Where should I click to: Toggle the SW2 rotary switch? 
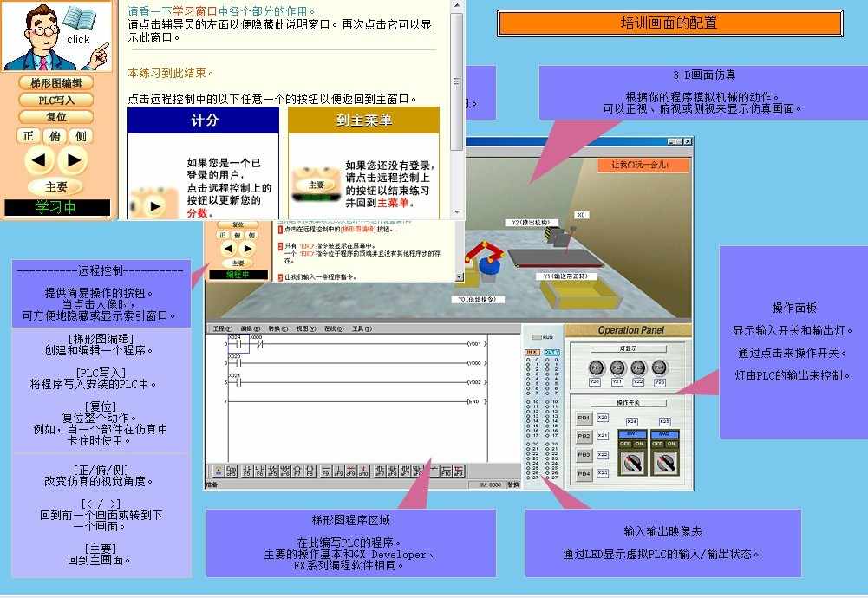click(x=664, y=463)
